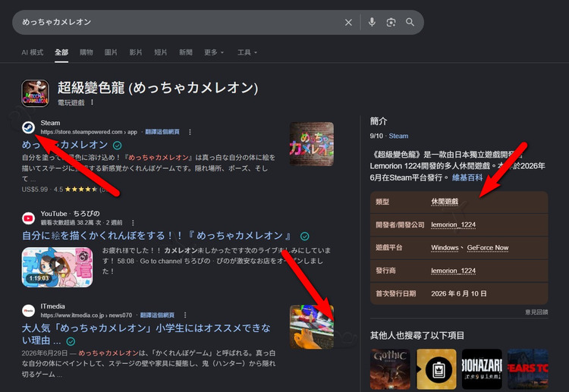The image size is (569, 392).
Task: Start voice search with microphone icon
Action: coord(372,22)
